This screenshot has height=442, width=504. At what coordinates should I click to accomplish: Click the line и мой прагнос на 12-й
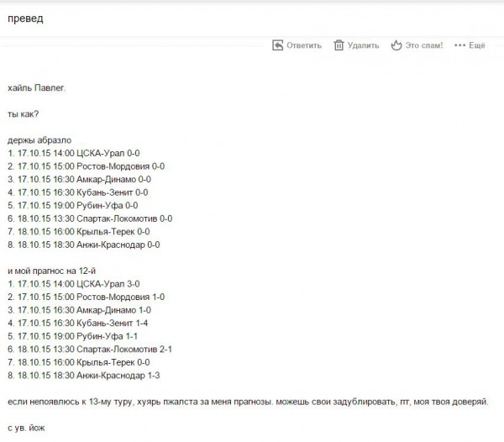[51, 271]
